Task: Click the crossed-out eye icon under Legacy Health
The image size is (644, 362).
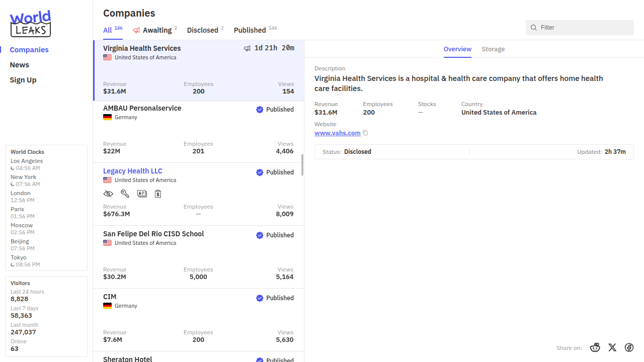Action: point(108,194)
